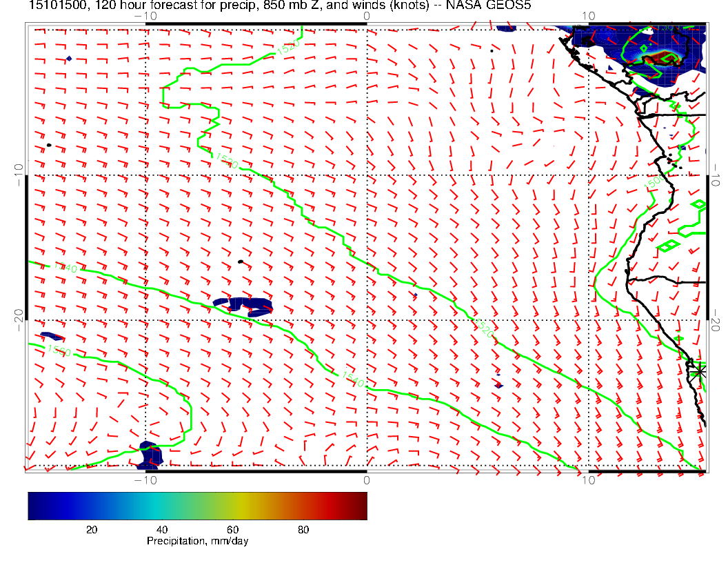Click the "80" tick label under the colorbar

(303, 530)
